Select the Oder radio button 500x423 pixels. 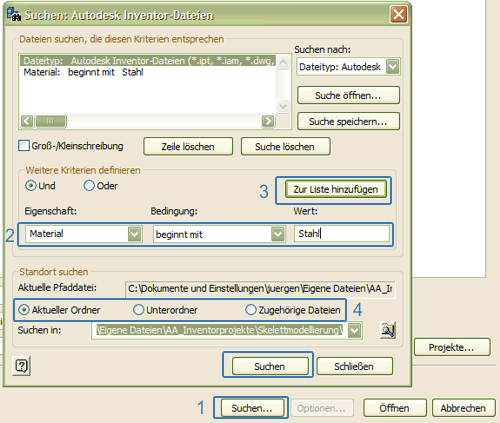(89, 185)
